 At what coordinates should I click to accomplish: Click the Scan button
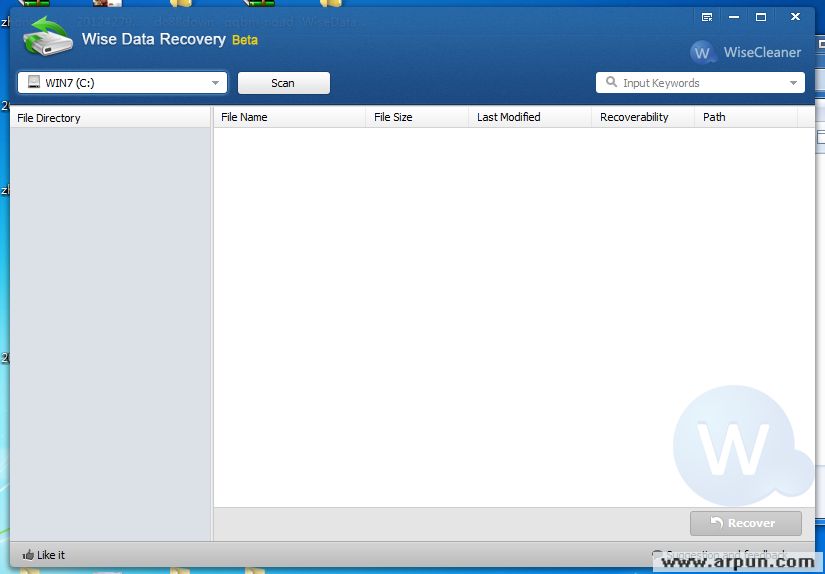point(284,83)
